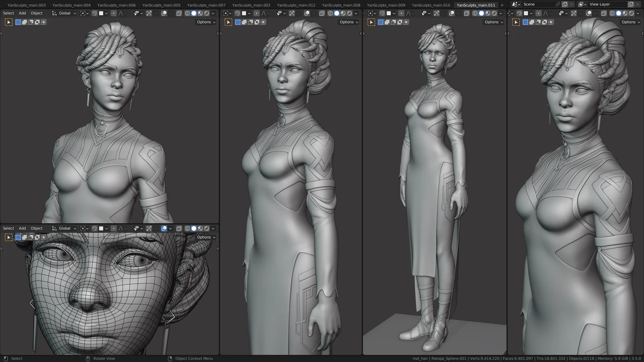
Task: Enable the snap magnet toggle
Action: 95,13
